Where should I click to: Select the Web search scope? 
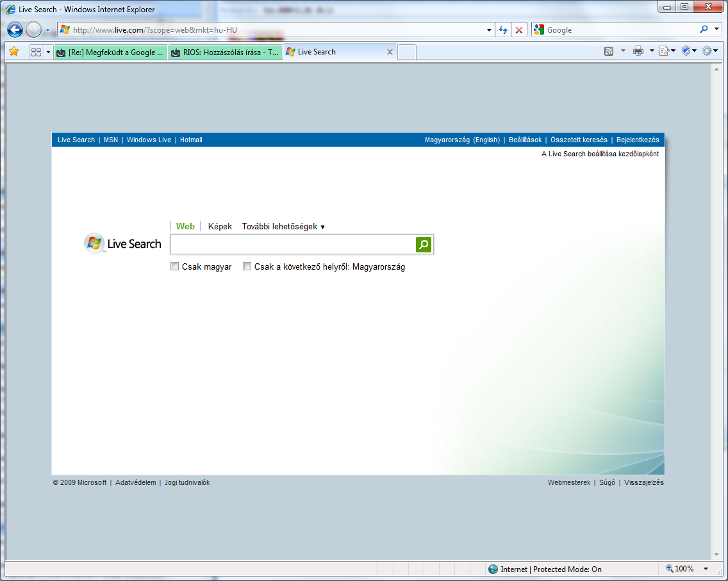(x=185, y=227)
